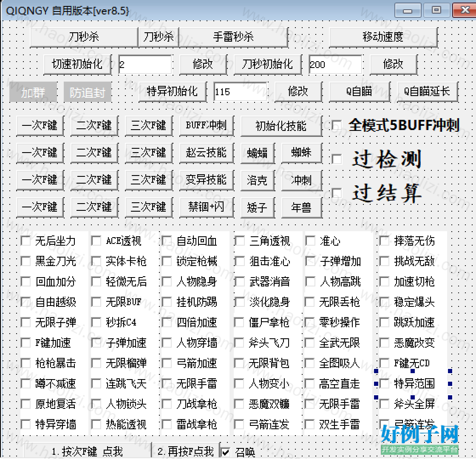Screen dimensions: 476x459
Task: Check 子弹增加 option
Action: click(x=310, y=261)
